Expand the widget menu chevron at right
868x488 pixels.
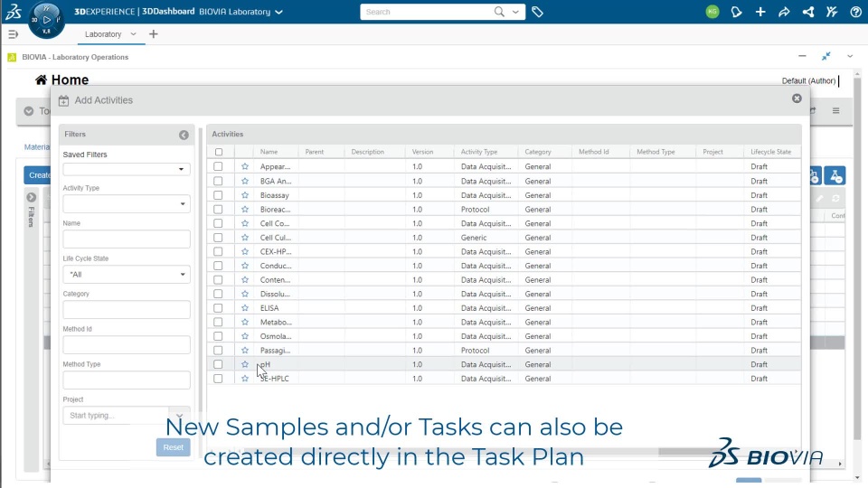pyautogui.click(x=850, y=56)
